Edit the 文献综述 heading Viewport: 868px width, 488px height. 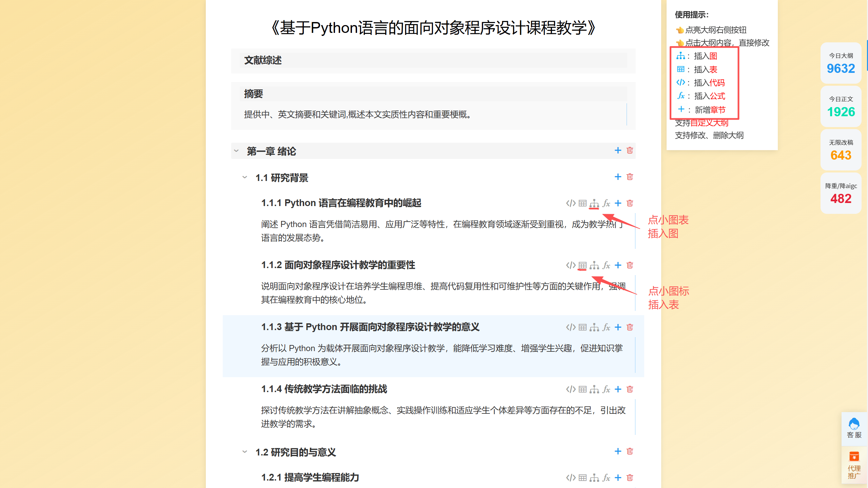click(x=263, y=60)
